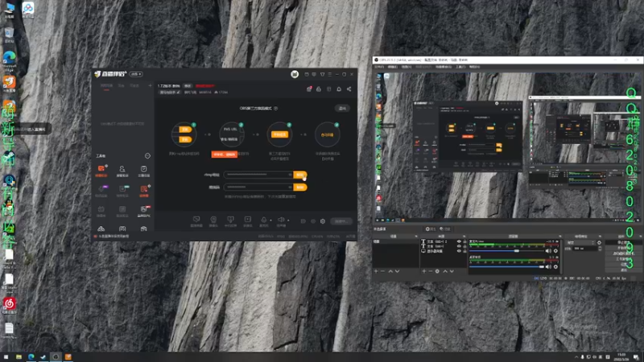Open Properties button with gear in OBS
Screen dimensions: 644x362
[431, 229]
